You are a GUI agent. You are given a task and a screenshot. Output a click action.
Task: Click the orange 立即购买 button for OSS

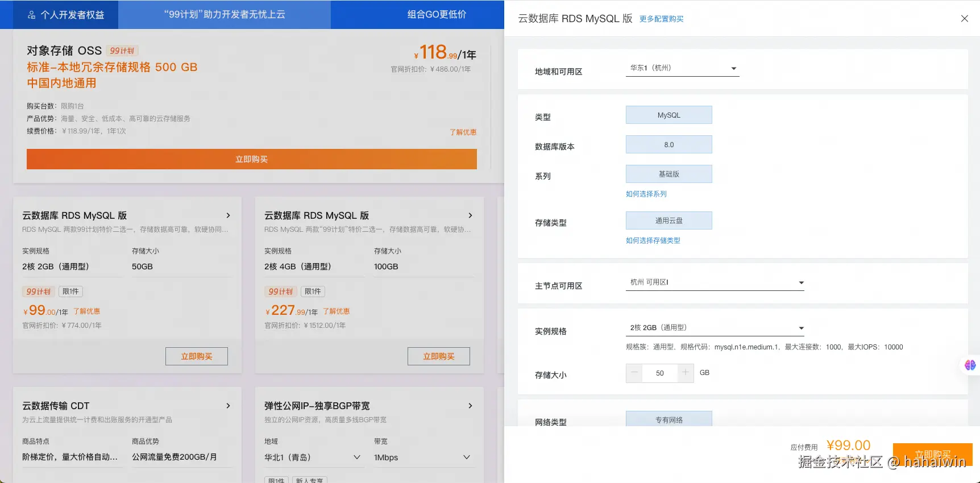click(x=252, y=159)
